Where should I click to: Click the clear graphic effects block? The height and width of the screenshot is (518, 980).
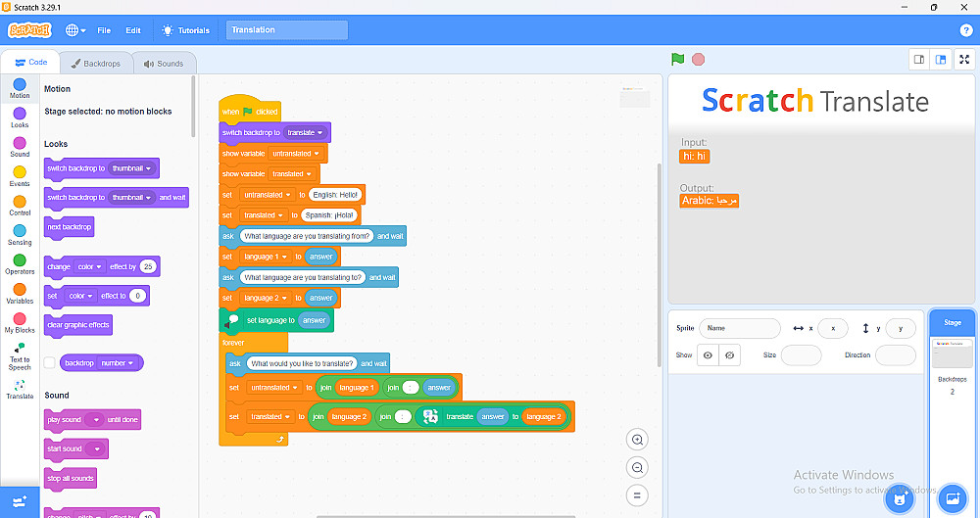78,325
